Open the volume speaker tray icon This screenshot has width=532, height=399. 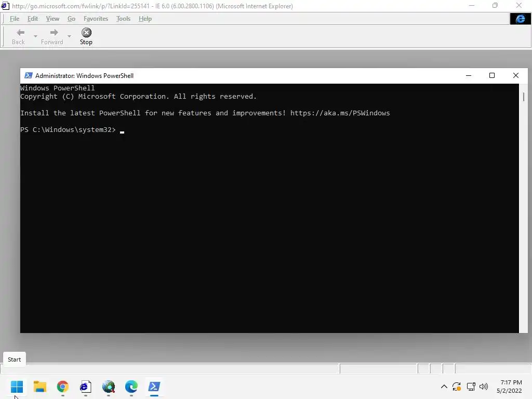pyautogui.click(x=484, y=387)
